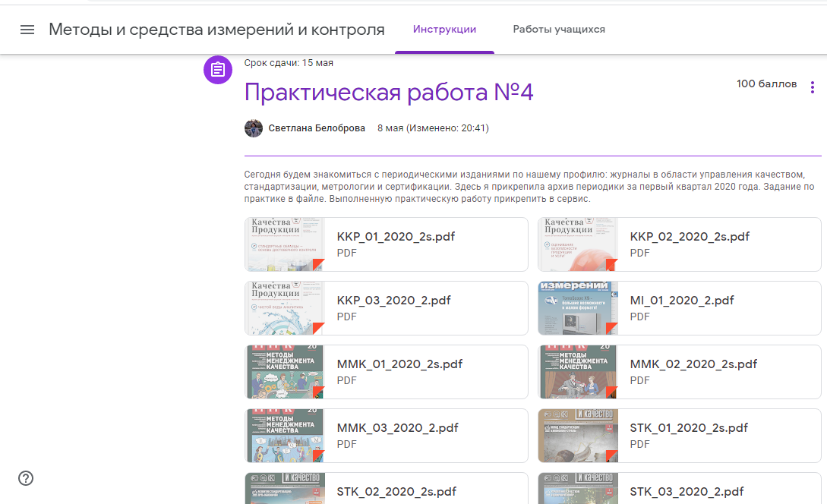
Task: Click the STK_01_2020_2s.pdf cover thumbnail
Action: [578, 436]
